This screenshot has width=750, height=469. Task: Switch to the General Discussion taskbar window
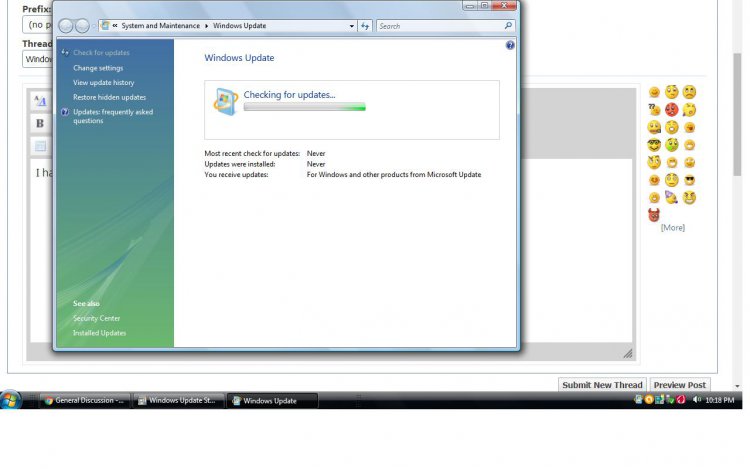pos(85,401)
